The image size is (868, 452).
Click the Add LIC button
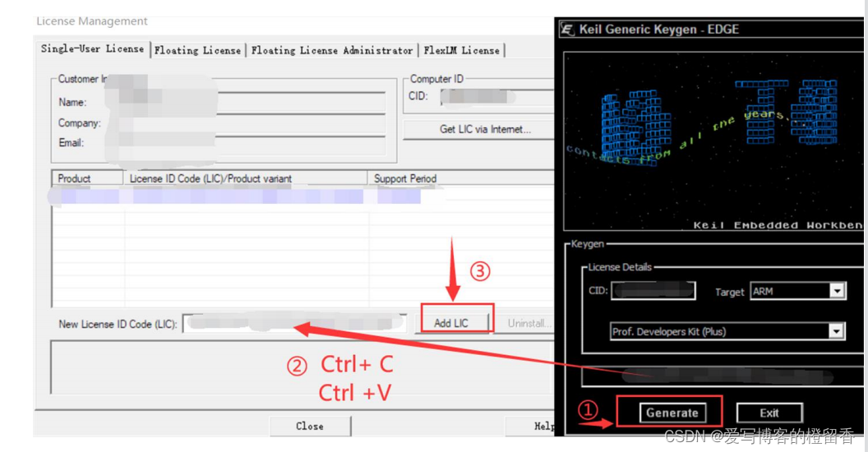click(x=451, y=323)
